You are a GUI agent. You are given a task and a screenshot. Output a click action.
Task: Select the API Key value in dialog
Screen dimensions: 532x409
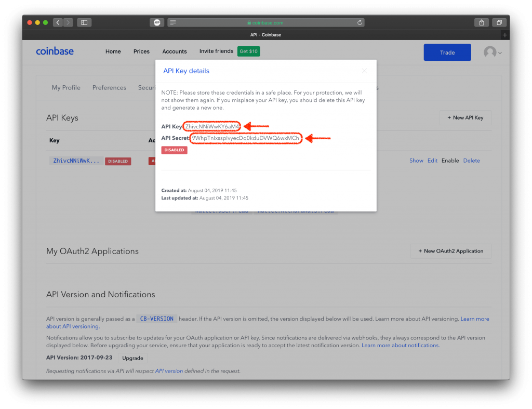click(212, 126)
